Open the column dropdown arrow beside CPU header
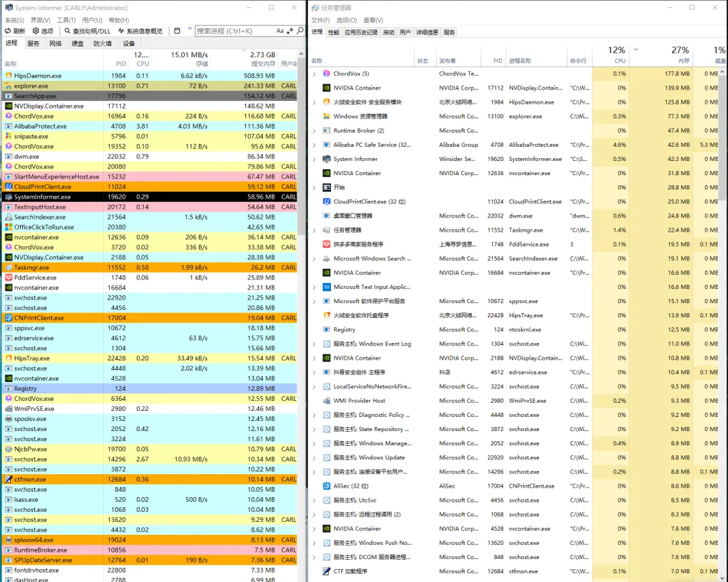This screenshot has height=582, width=728. pyautogui.click(x=636, y=49)
